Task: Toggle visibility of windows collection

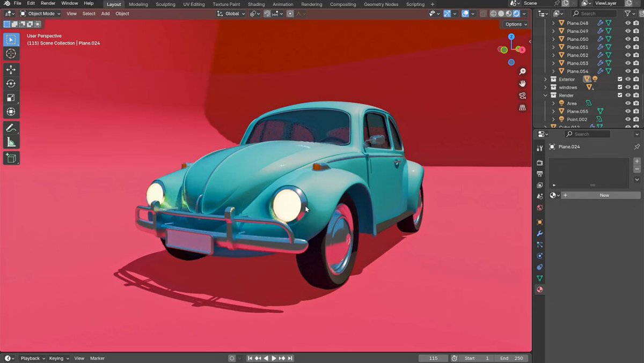Action: pyautogui.click(x=628, y=87)
